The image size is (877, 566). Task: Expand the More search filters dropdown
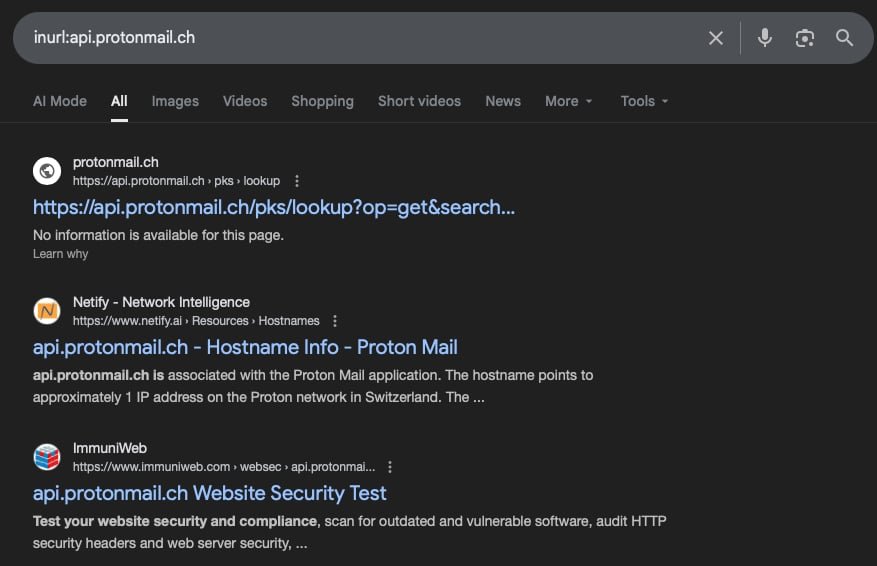[x=568, y=101]
